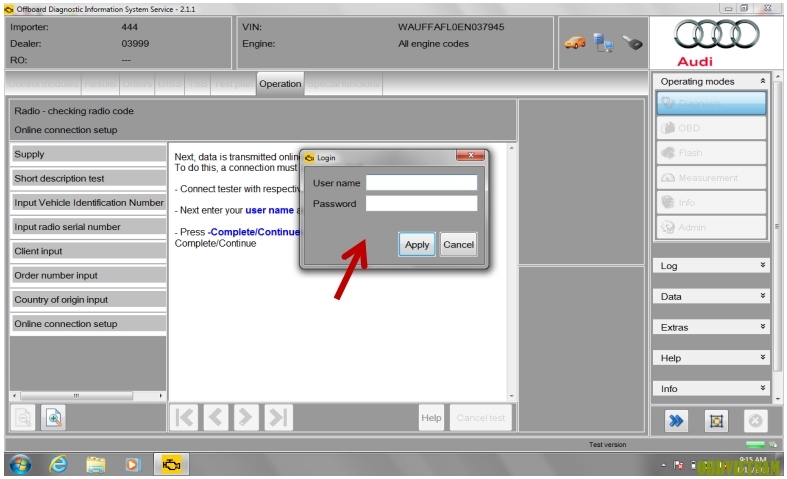Click ODIS engine icon in taskbar
The width and height of the screenshot is (787, 479).
[x=171, y=464]
